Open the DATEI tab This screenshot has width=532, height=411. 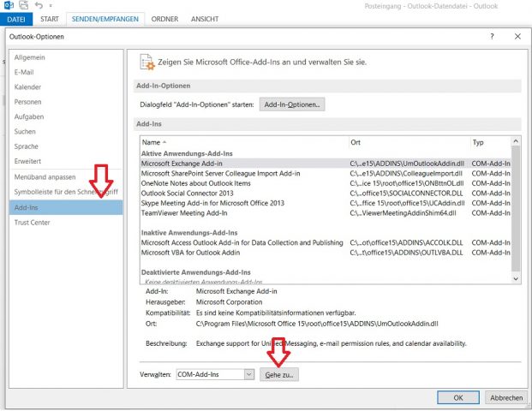(x=16, y=18)
